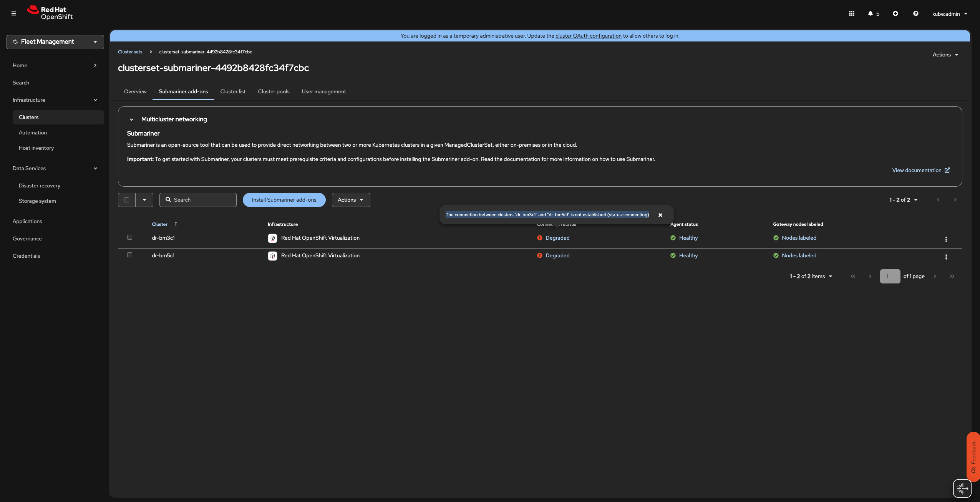Click the Search input field
This screenshot has width=980, height=502.
coord(202,200)
